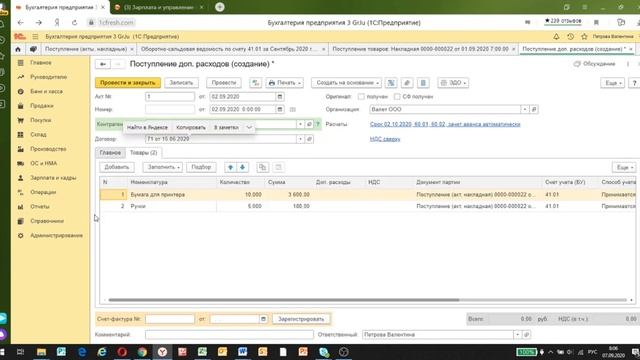Open calendar picker for Номер date
Image resolution: width=640 pixels, height=360 pixels.
click(280, 109)
